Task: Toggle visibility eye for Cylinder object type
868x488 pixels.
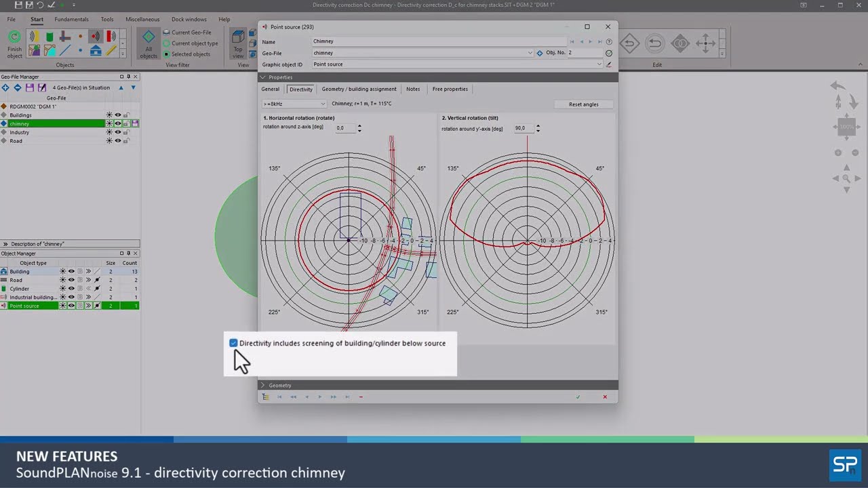Action: point(71,289)
